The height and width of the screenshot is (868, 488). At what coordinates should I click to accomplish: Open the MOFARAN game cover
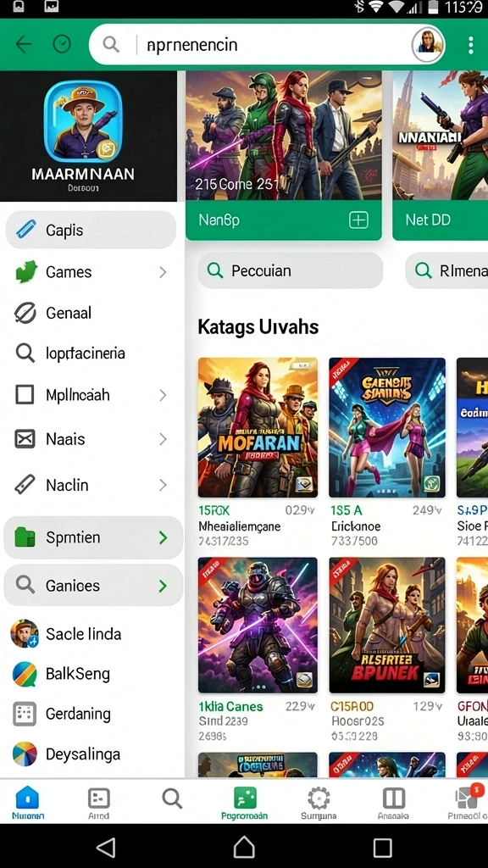(258, 428)
